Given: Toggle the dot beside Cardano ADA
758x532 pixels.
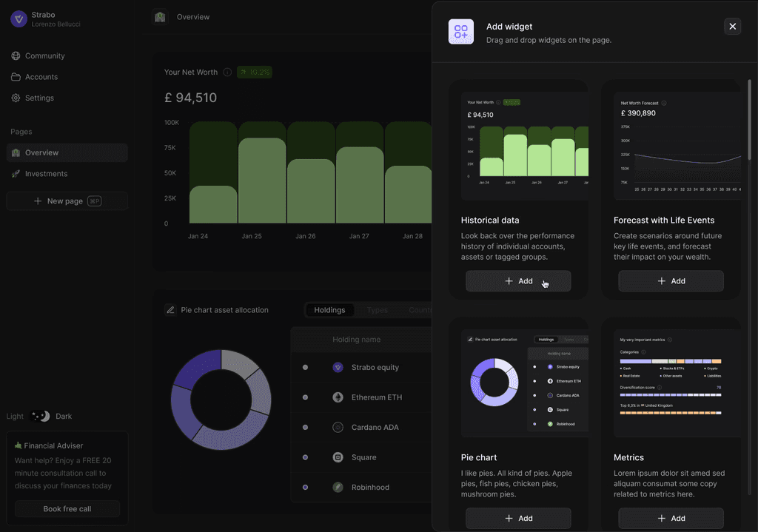Looking at the screenshot, I should (x=305, y=427).
